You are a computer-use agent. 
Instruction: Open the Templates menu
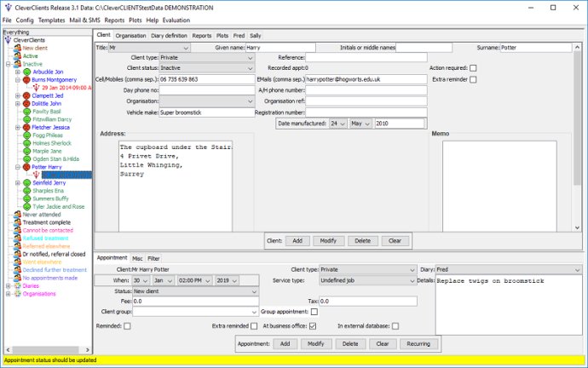coord(52,20)
